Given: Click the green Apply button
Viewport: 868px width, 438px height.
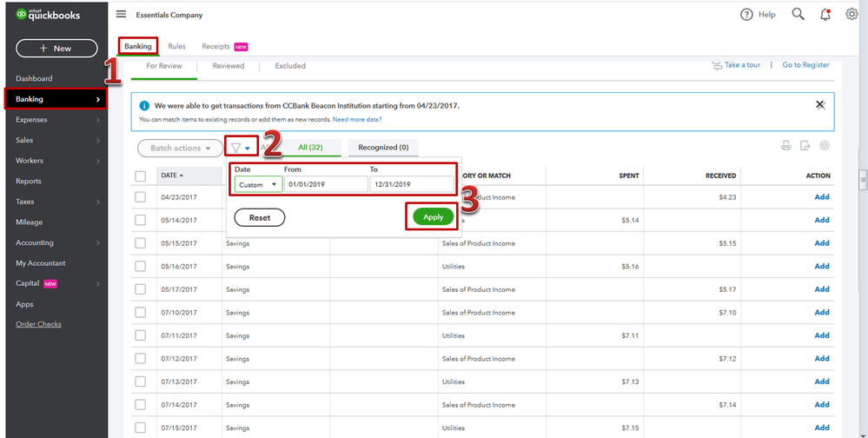Looking at the screenshot, I should point(433,217).
